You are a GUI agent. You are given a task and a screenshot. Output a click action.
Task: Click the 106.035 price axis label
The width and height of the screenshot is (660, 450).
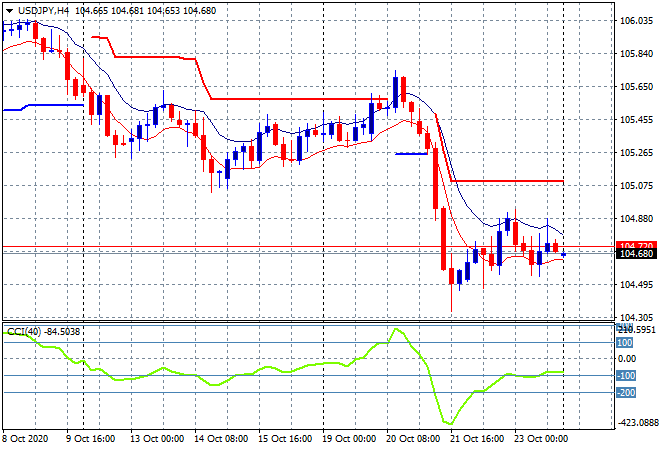[636, 21]
